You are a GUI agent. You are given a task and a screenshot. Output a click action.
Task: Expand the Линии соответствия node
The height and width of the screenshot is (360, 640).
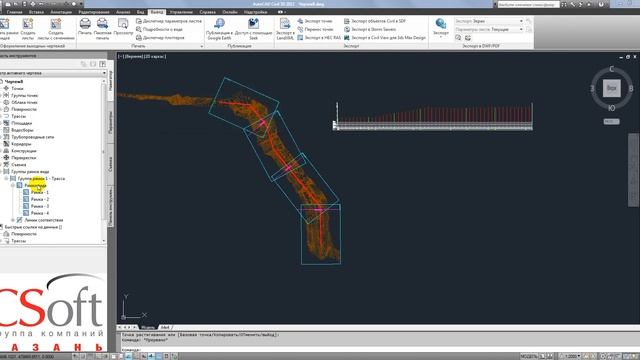click(x=13, y=220)
